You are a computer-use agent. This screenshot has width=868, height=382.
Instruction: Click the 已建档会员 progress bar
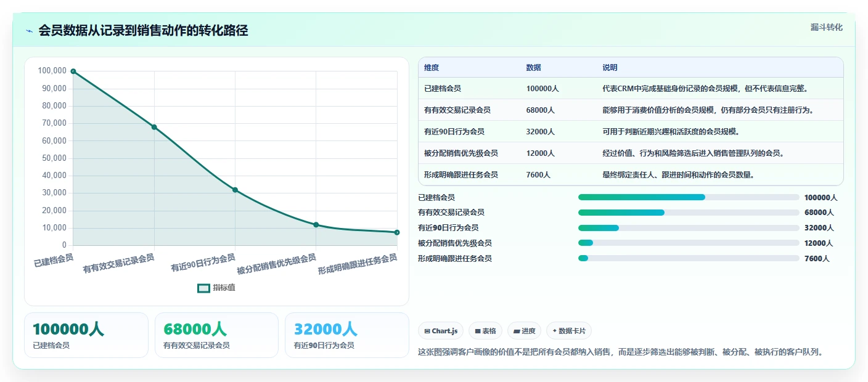(x=689, y=197)
